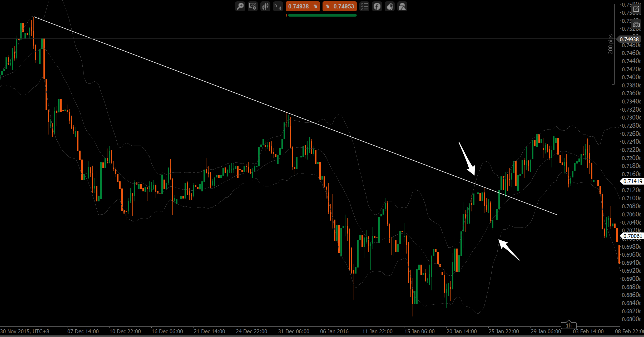Click the Facebook share icon
The image size is (644, 337).
point(377,6)
